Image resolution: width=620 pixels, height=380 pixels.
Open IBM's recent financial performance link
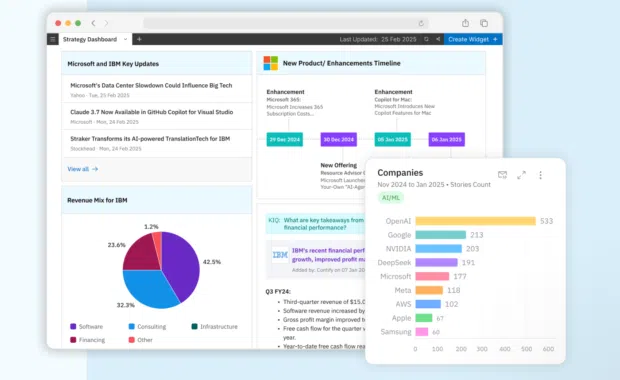tap(328, 255)
